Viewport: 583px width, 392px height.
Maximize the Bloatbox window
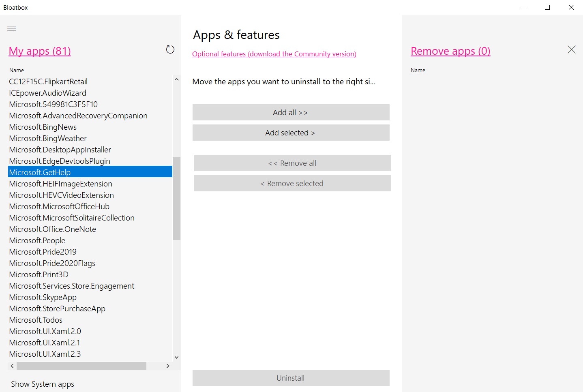click(547, 7)
